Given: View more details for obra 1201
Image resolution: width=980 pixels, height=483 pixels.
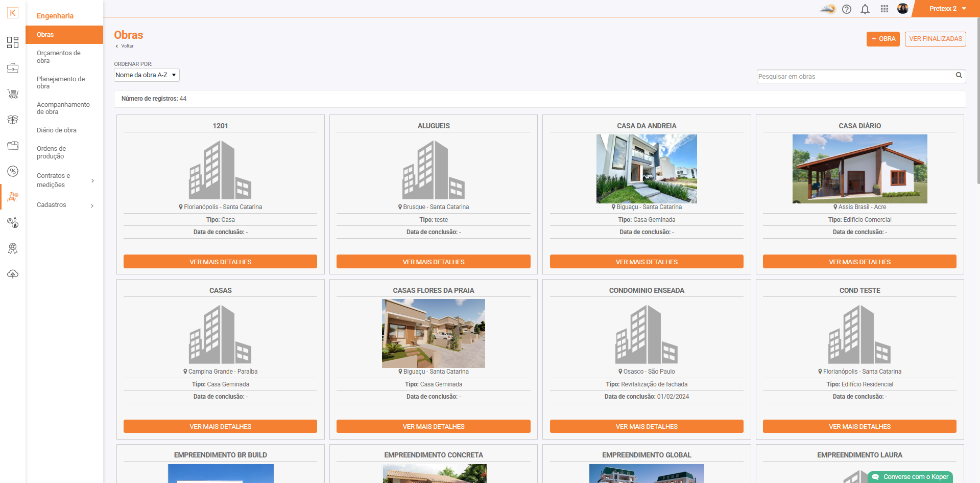Looking at the screenshot, I should pos(220,262).
